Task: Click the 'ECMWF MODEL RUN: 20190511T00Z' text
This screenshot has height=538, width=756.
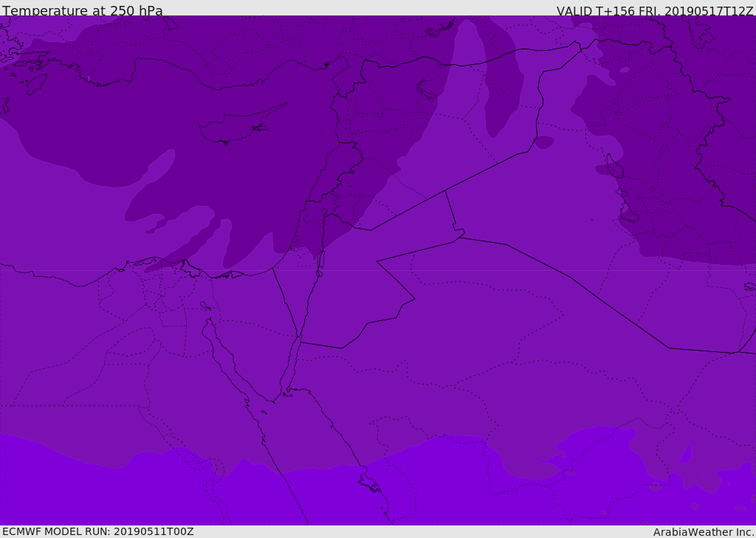Action: click(98, 532)
